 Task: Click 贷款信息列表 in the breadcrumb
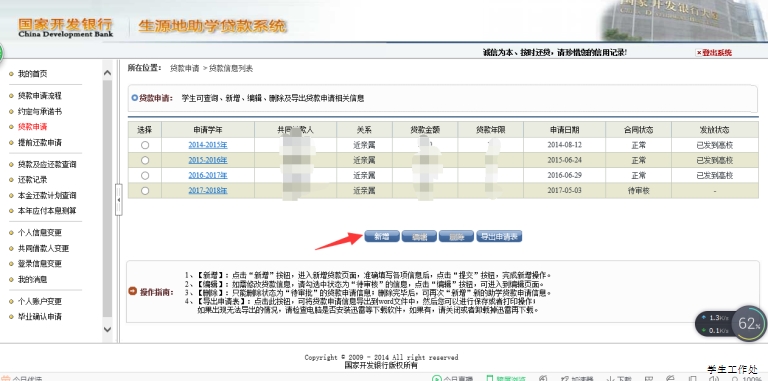tap(231, 69)
